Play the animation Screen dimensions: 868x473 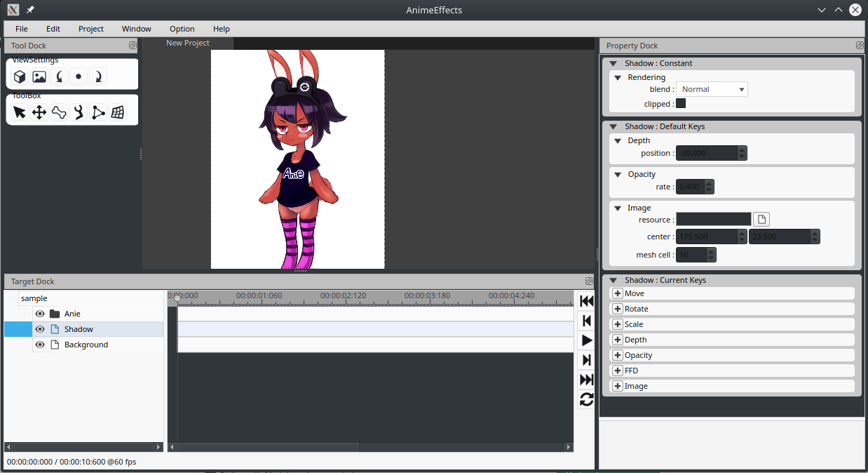[587, 340]
